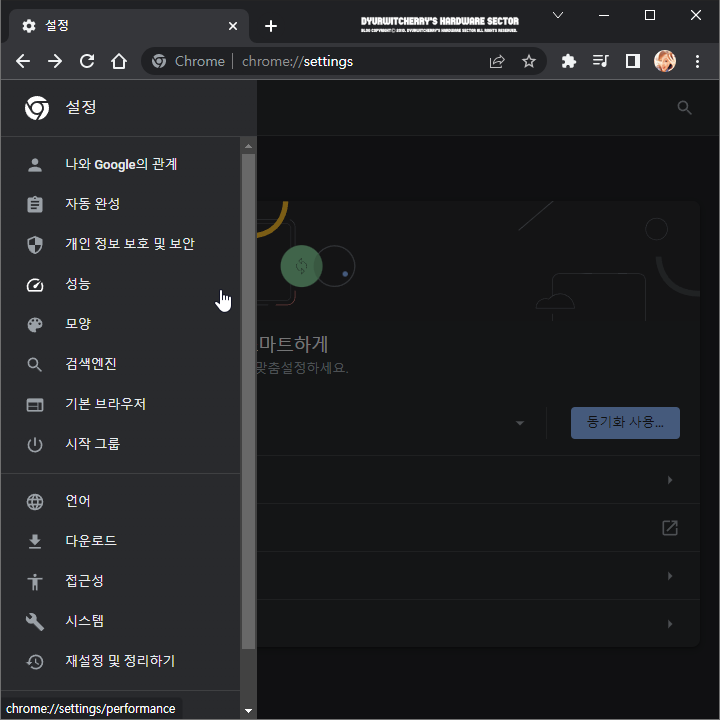
Task: Bookmark this page with the star icon
Action: point(529,61)
